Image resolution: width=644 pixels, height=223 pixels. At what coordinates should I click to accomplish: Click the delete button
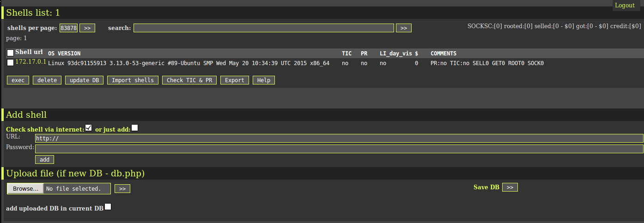(x=47, y=80)
